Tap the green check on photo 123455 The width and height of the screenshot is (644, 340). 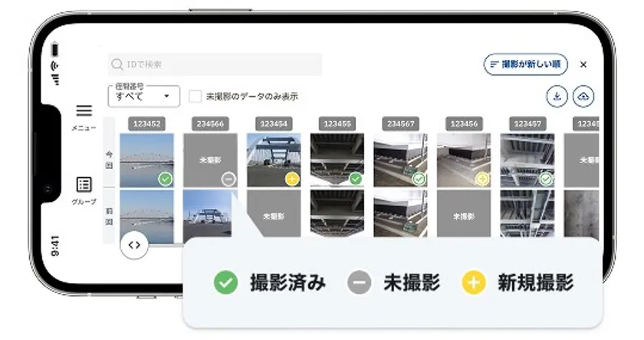coord(356,180)
